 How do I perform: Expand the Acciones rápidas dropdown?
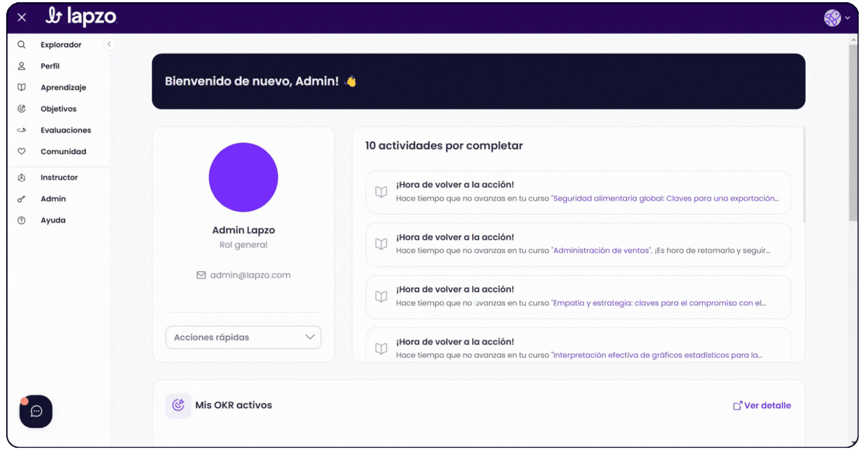[x=243, y=337]
